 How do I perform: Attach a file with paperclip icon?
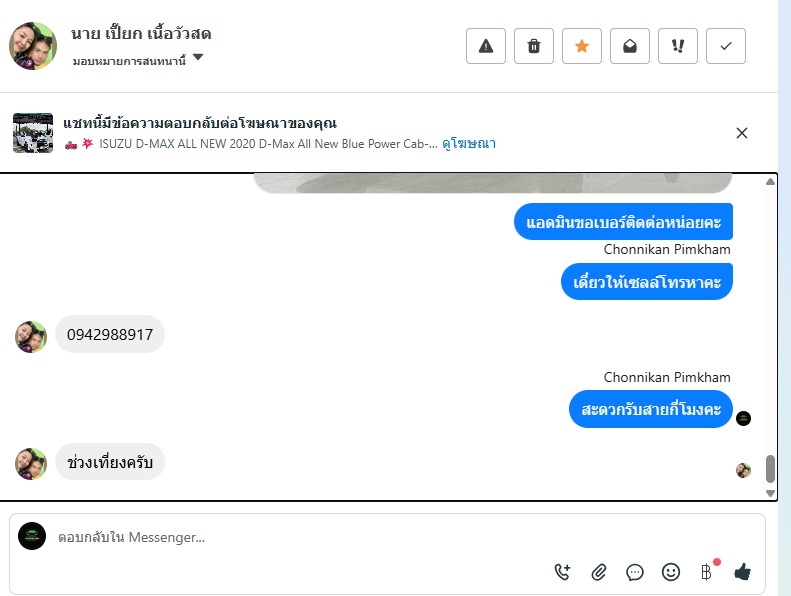pos(599,572)
